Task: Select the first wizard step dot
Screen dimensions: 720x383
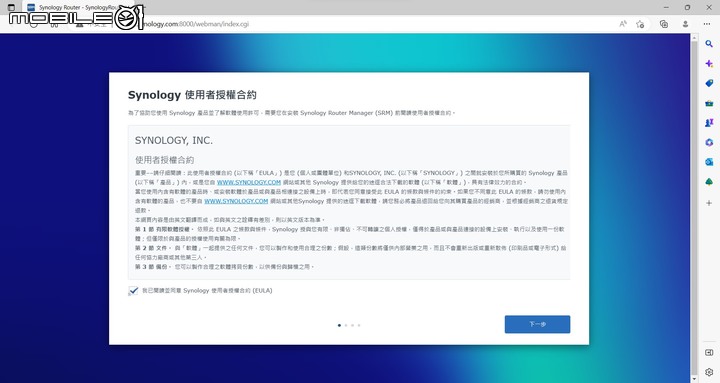Action: (339, 325)
